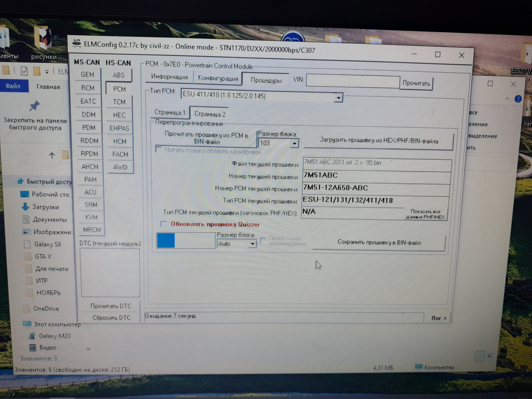The height and width of the screenshot is (399, 532).
Task: Open Этот компьютер in the navigation pane
Action: [57, 324]
